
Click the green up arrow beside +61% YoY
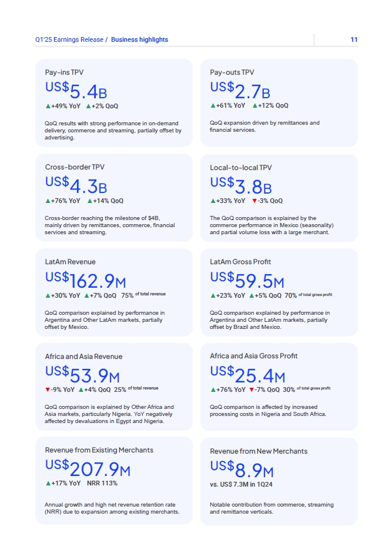click(213, 106)
